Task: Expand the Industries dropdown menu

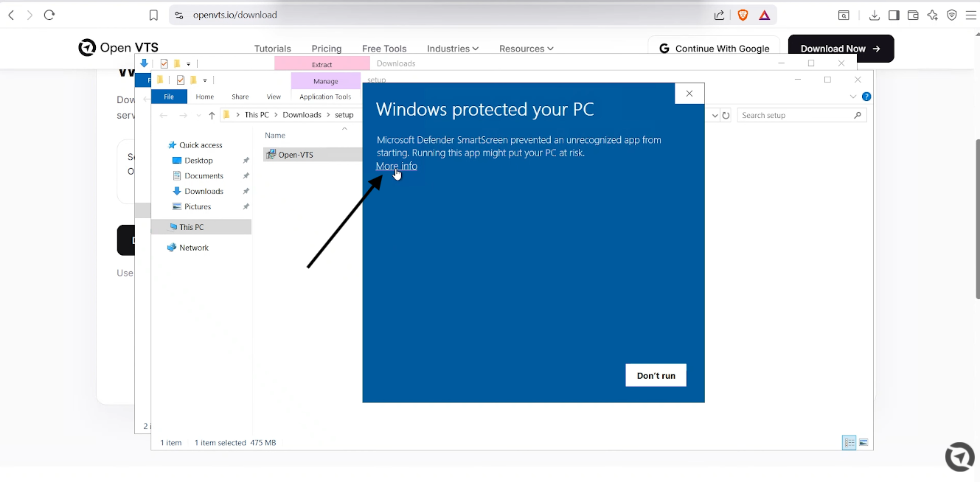Action: (453, 49)
